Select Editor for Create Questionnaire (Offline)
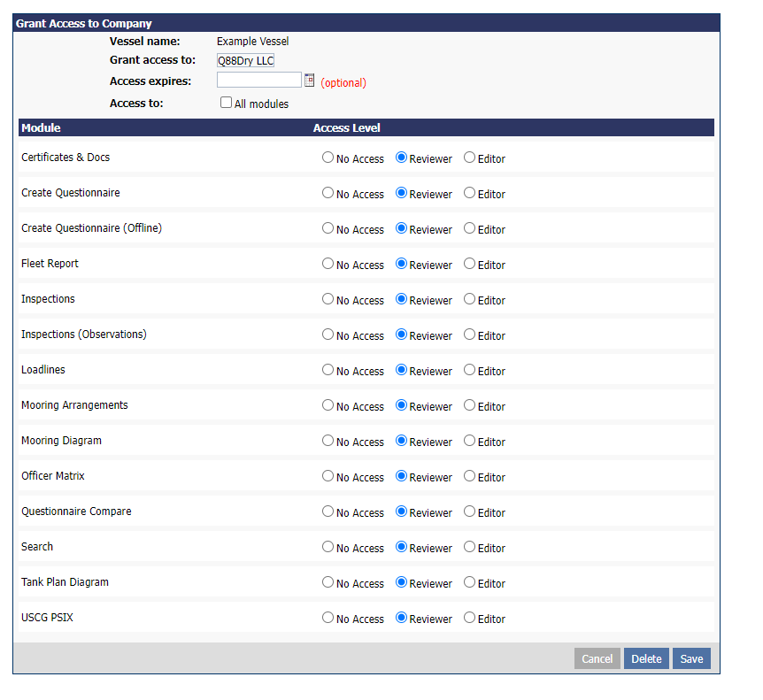 tap(469, 228)
